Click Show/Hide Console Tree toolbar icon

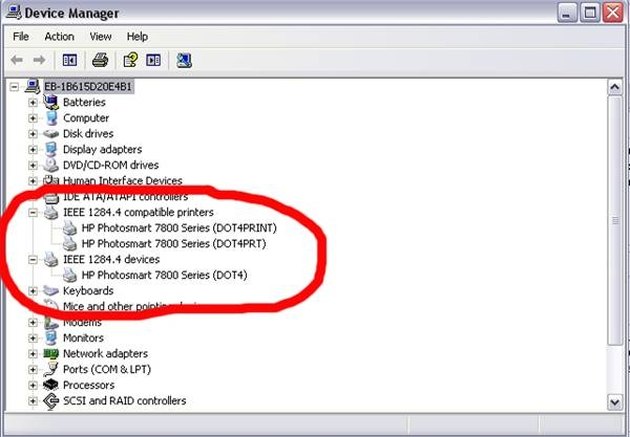pos(70,60)
